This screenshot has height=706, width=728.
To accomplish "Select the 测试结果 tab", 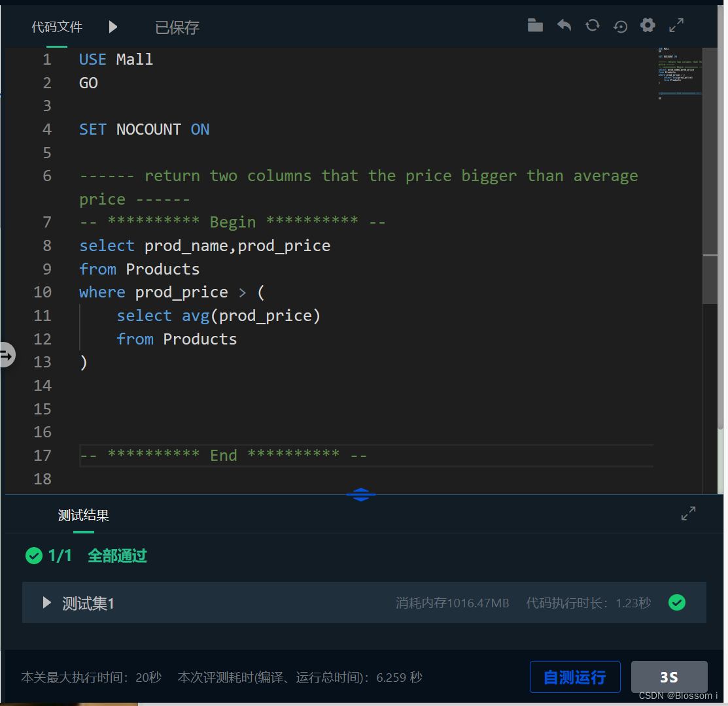I will click(84, 515).
